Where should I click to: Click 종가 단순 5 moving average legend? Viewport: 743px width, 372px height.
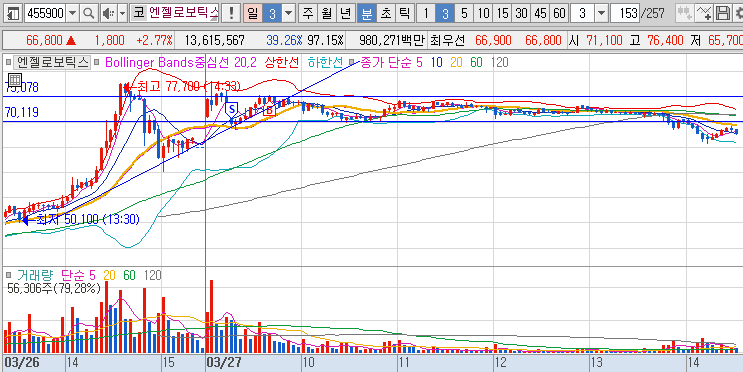[391, 62]
